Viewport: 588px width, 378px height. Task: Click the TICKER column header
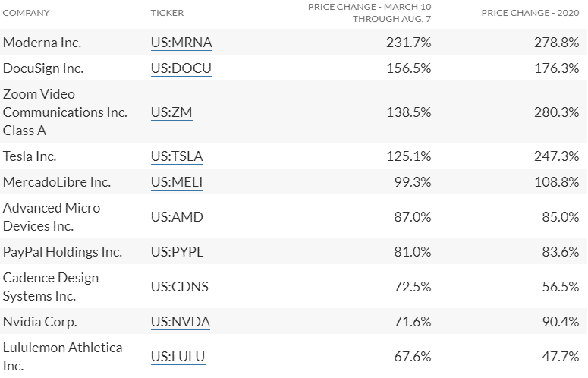coord(167,13)
